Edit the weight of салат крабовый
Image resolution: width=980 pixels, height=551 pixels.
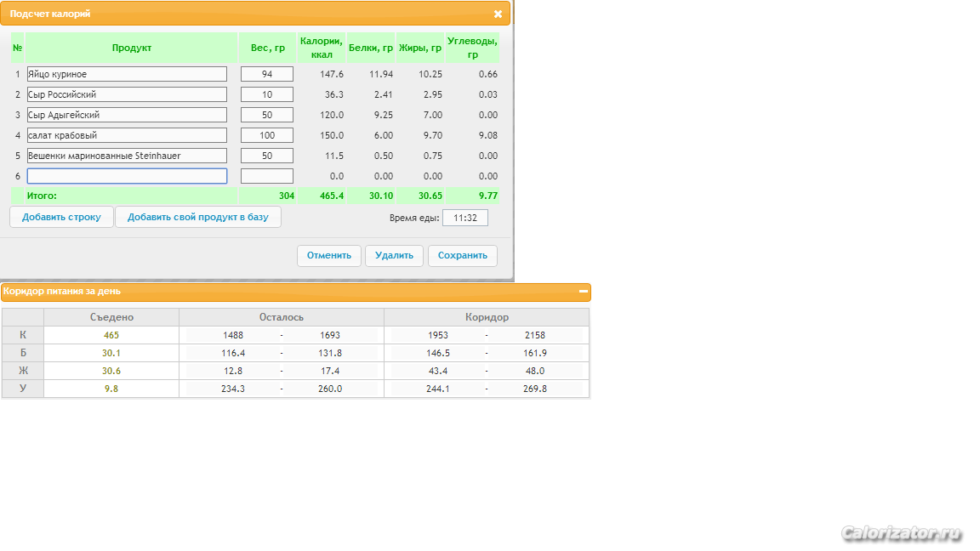[x=267, y=135]
